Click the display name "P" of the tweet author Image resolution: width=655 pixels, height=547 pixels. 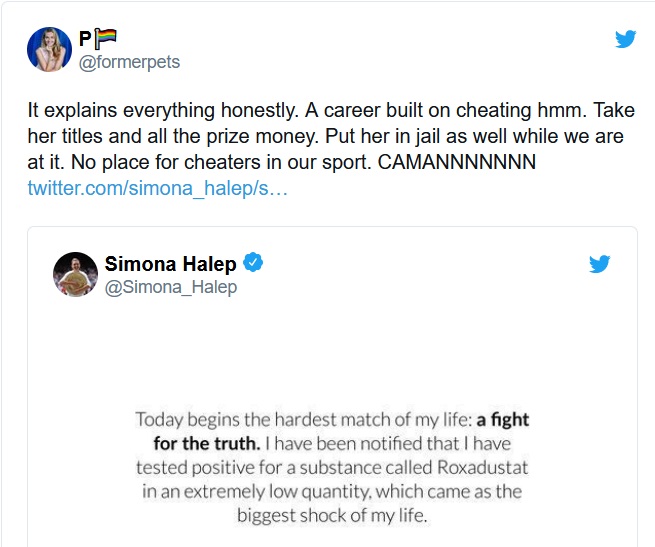85,40
